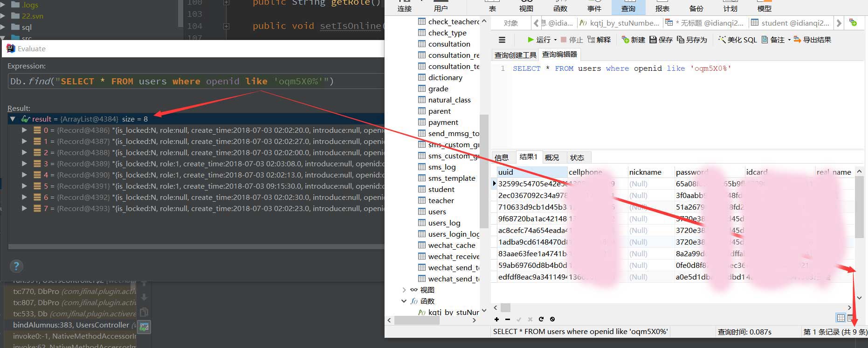Click the refresh icon below results grid
Viewport: 868px width, 348px height.
tap(541, 319)
